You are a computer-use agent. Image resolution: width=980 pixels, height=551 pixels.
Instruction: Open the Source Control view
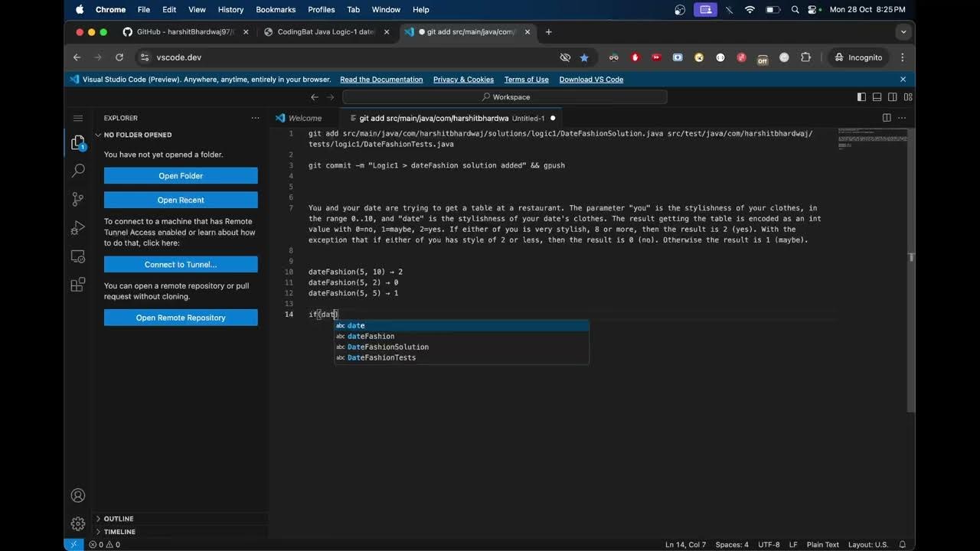point(77,199)
